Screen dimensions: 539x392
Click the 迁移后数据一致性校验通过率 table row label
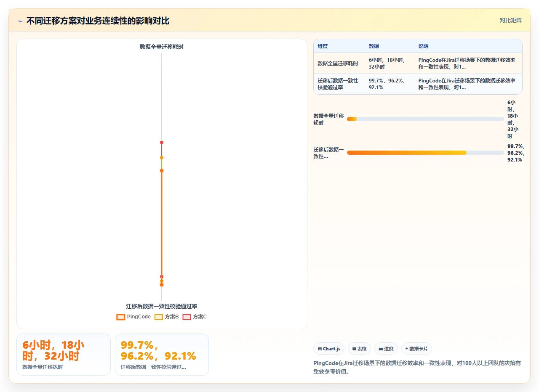(x=338, y=84)
